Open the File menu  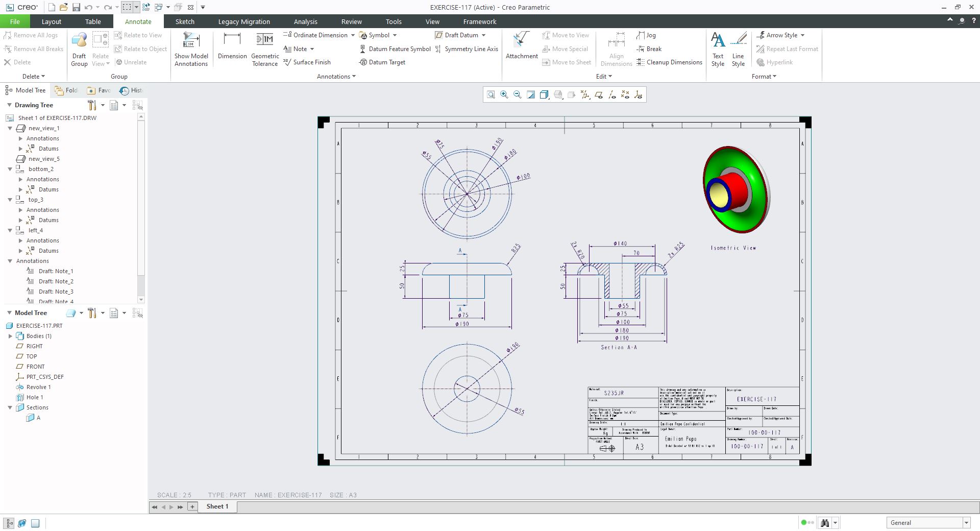point(15,21)
